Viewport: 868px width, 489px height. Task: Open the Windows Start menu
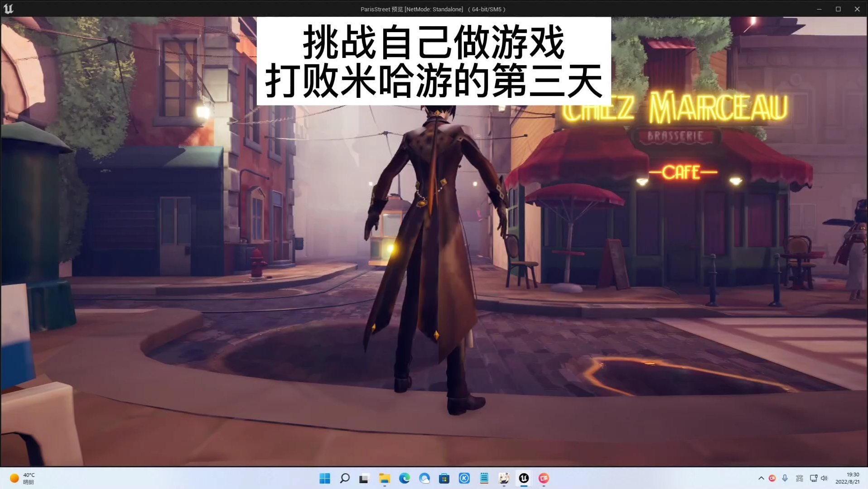(x=325, y=478)
